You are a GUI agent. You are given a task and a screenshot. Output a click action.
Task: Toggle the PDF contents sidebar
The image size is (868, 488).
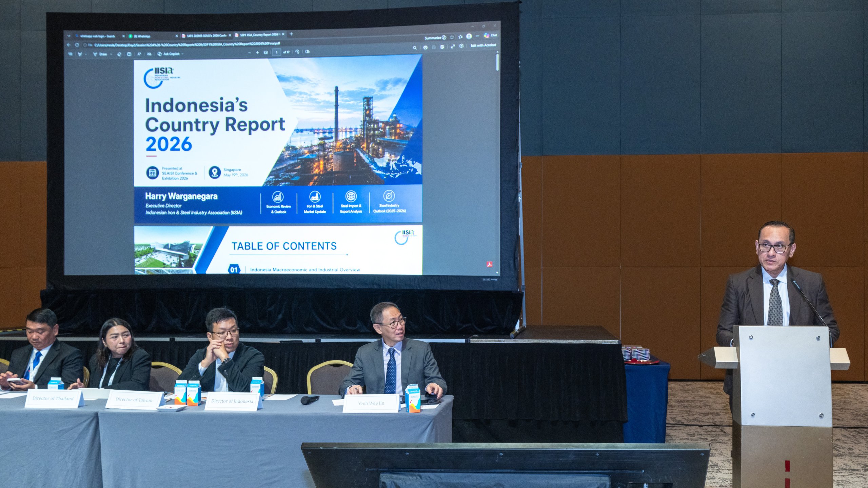pos(71,54)
